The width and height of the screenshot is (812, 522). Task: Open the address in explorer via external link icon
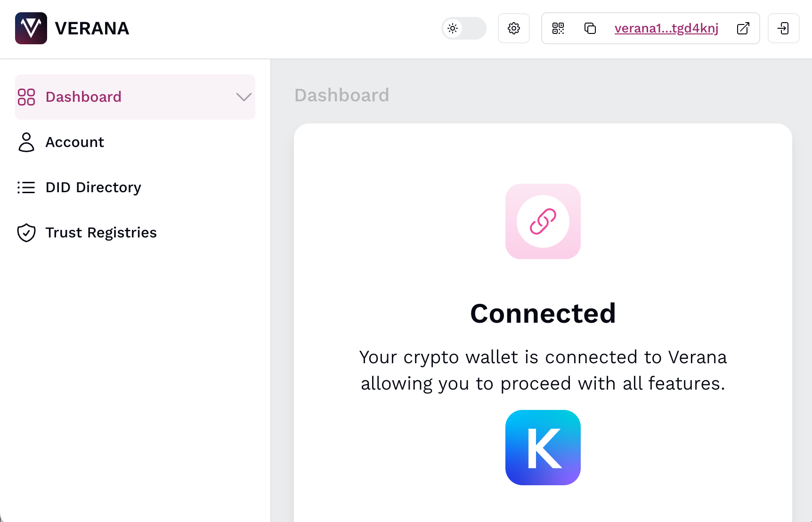coord(743,28)
